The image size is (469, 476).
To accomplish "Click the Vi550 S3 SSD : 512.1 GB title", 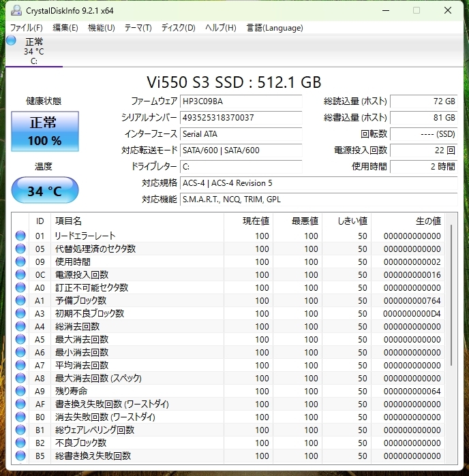I will coord(234,82).
